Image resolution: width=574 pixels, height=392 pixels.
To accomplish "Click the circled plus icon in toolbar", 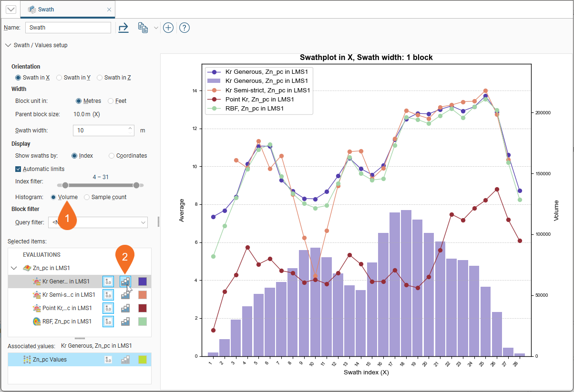I will [x=168, y=28].
